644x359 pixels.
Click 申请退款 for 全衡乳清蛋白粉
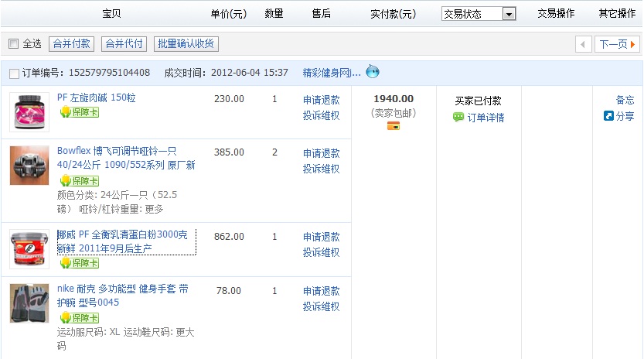click(x=321, y=237)
